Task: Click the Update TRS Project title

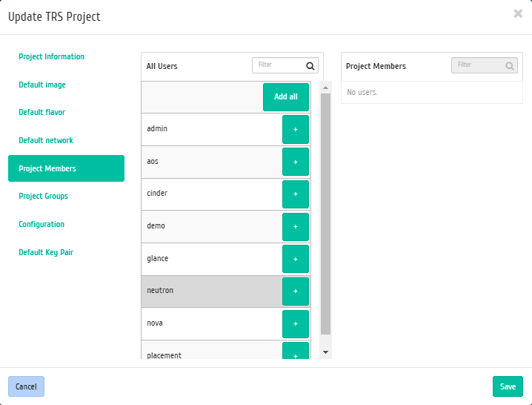Action: click(54, 16)
